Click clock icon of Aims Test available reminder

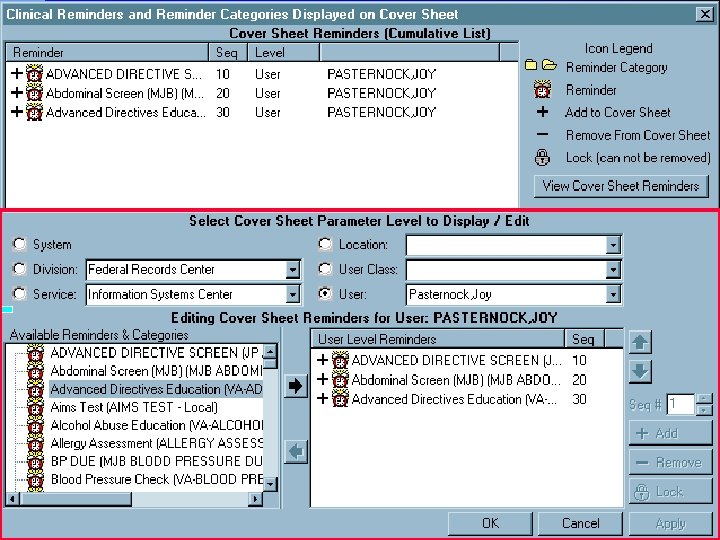(35, 407)
